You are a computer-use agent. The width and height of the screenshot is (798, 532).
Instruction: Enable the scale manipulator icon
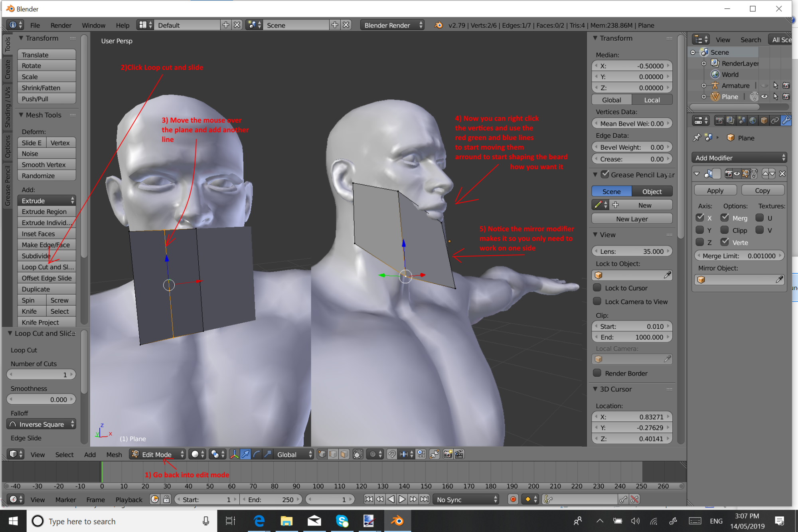pos(267,454)
